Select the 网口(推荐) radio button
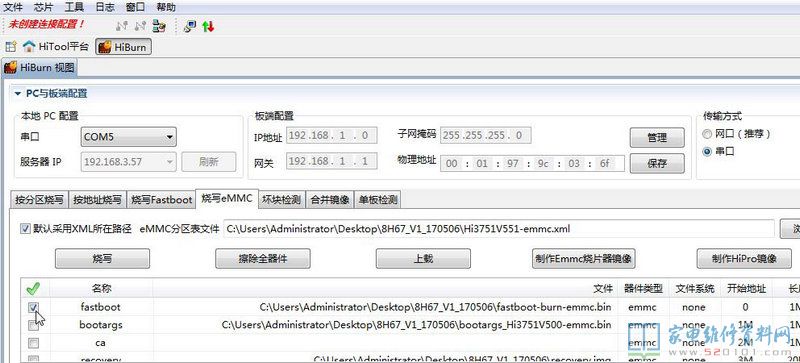800x363 pixels. pos(707,134)
